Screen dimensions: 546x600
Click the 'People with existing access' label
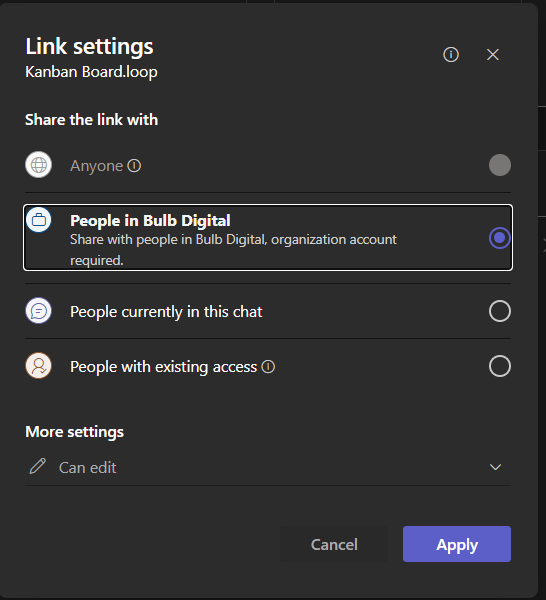click(163, 367)
